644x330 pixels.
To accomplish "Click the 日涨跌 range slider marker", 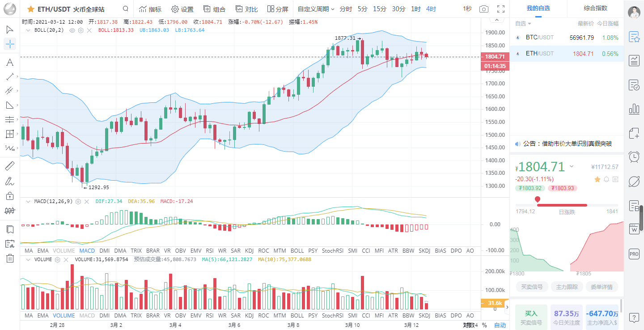I will click(538, 199).
